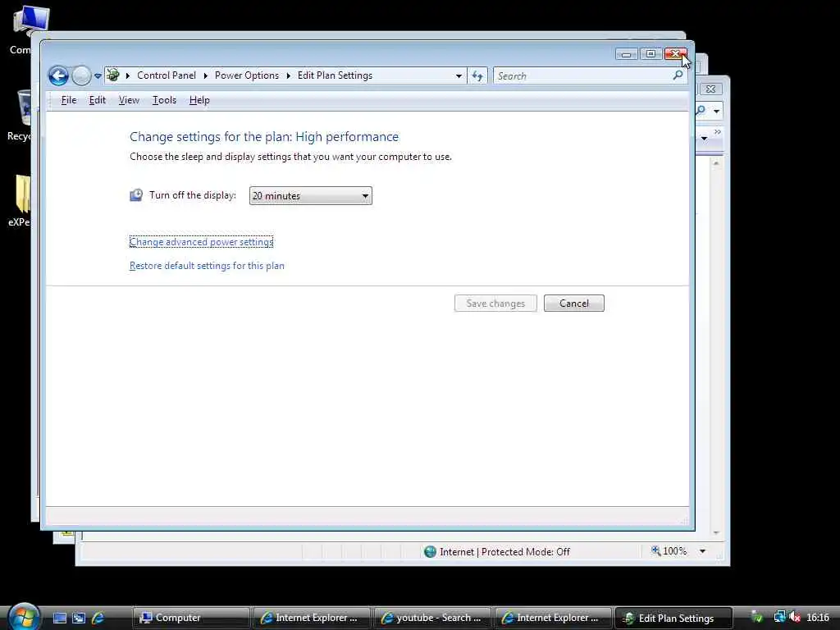Screen dimensions: 840x630
Task: Launch Internet Explorer from quick launch
Action: (98, 619)
